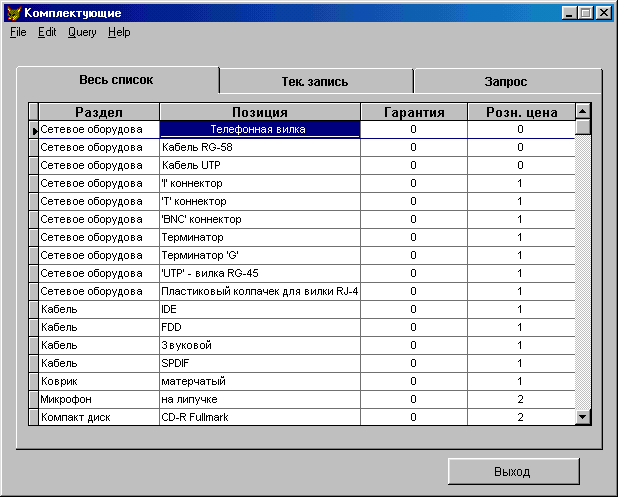Viewport: 618px width, 497px height.
Task: Select the Звуковой cell
Action: [260, 345]
